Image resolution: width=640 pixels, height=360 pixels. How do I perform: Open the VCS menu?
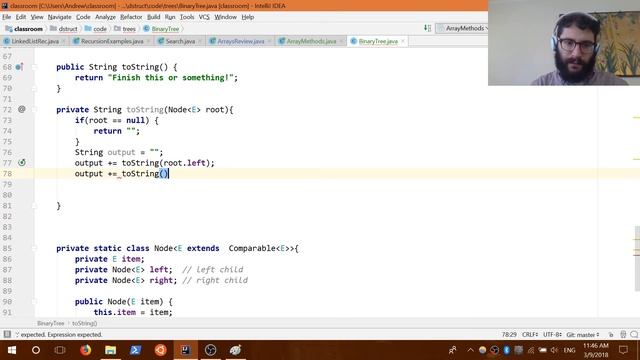[204, 17]
